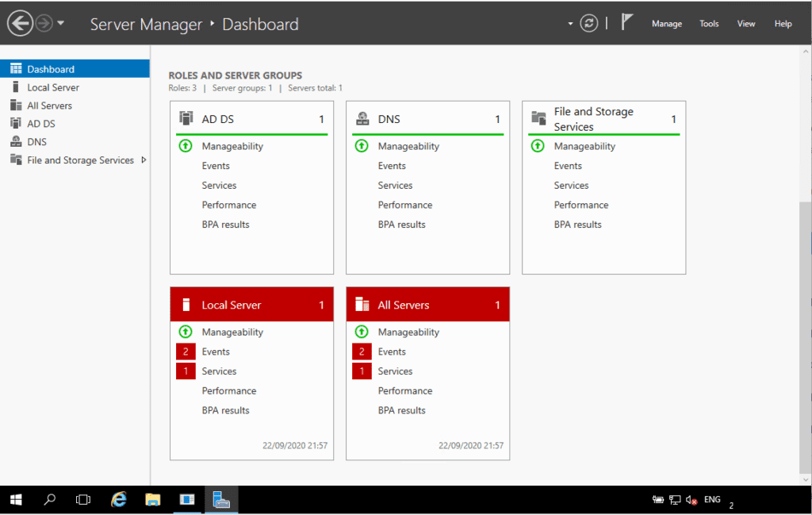Open the Tools menu
812x515 pixels.
[709, 24]
